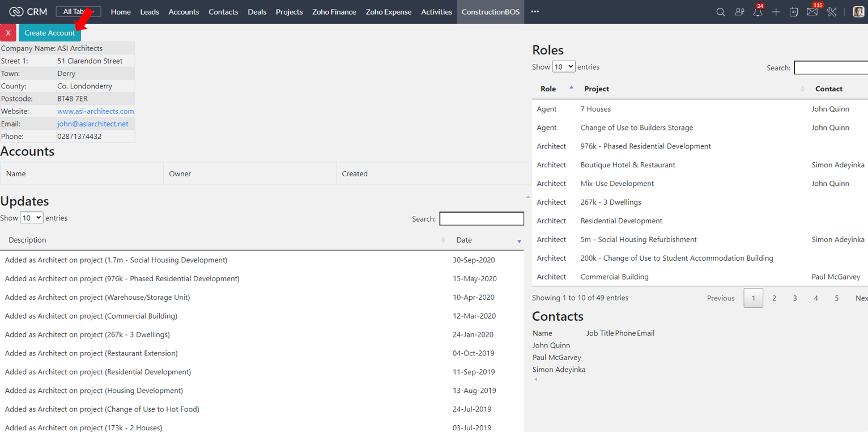868x432 pixels.
Task: Click the Date column sort arrow in Updates
Action: pos(519,241)
